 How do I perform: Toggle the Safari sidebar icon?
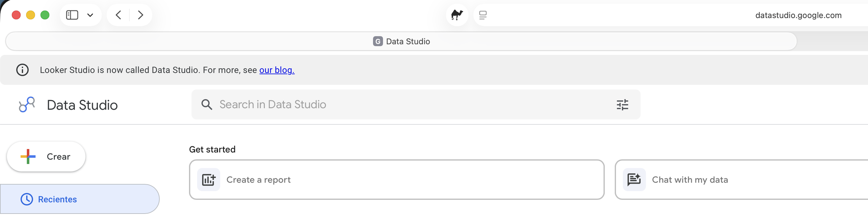72,15
